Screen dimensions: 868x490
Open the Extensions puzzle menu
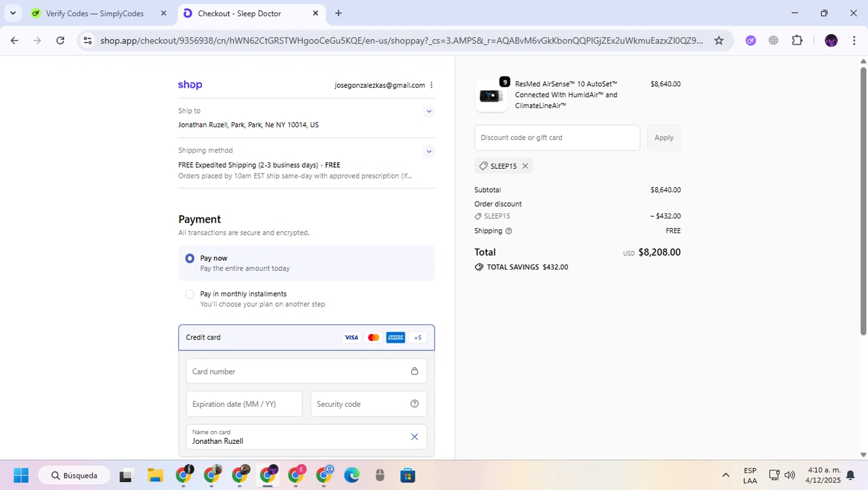click(797, 40)
